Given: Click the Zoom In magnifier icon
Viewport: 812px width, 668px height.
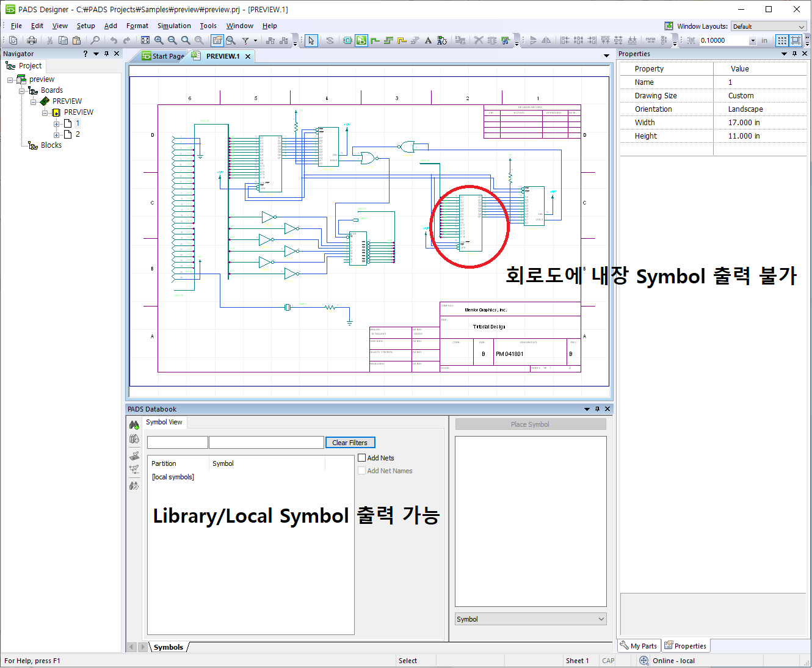Looking at the screenshot, I should coord(159,40).
